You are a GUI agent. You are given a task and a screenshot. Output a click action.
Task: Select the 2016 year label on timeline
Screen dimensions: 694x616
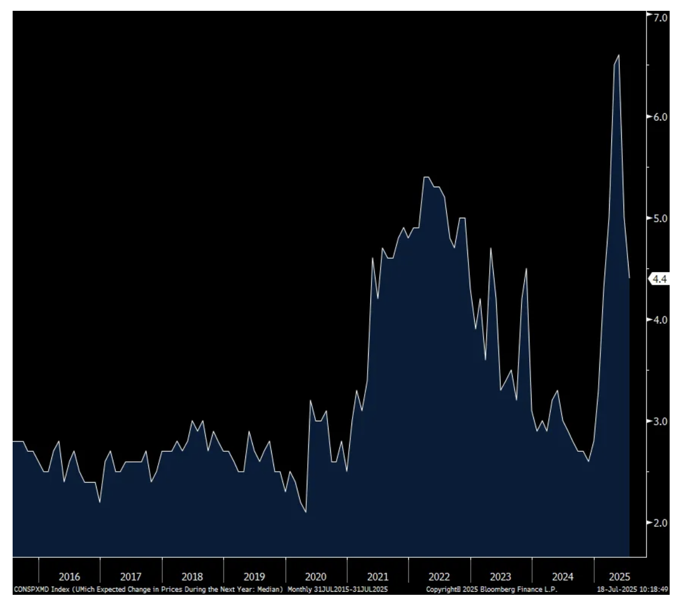[x=69, y=577]
